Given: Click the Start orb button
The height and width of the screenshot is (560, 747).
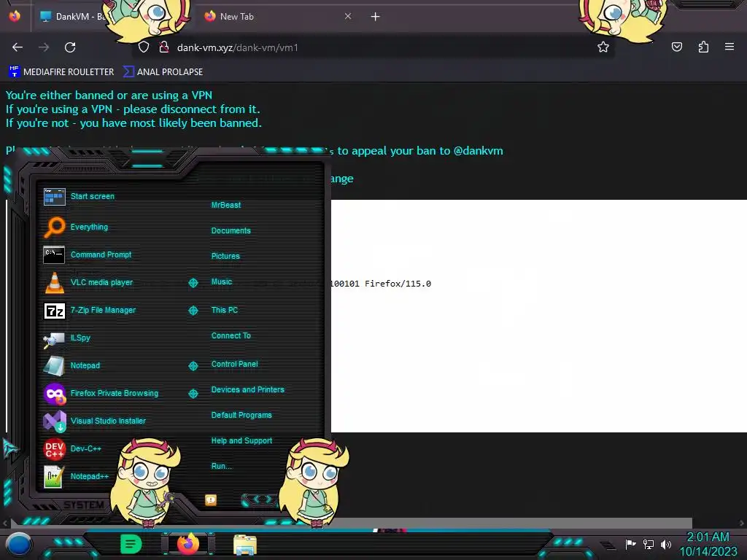Looking at the screenshot, I should coord(19,545).
